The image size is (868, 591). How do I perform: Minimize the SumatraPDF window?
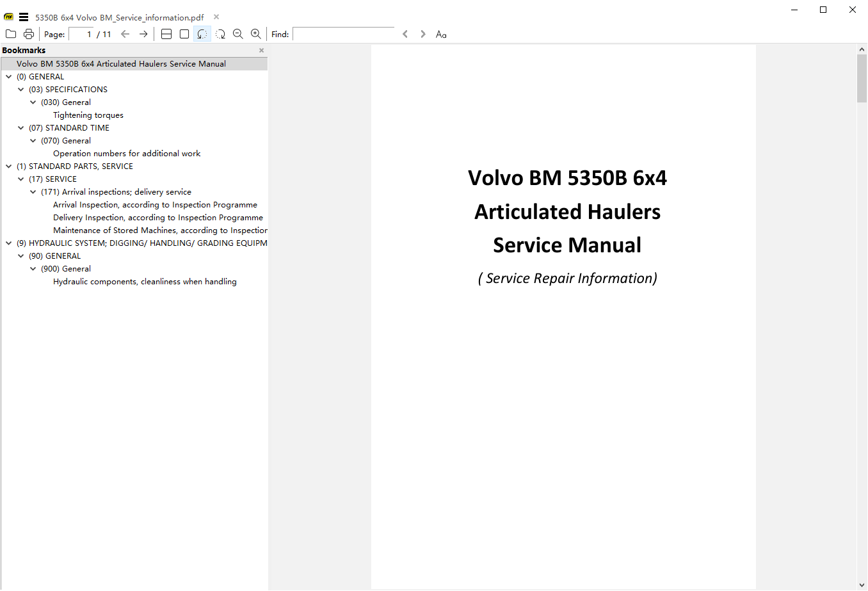click(x=794, y=10)
